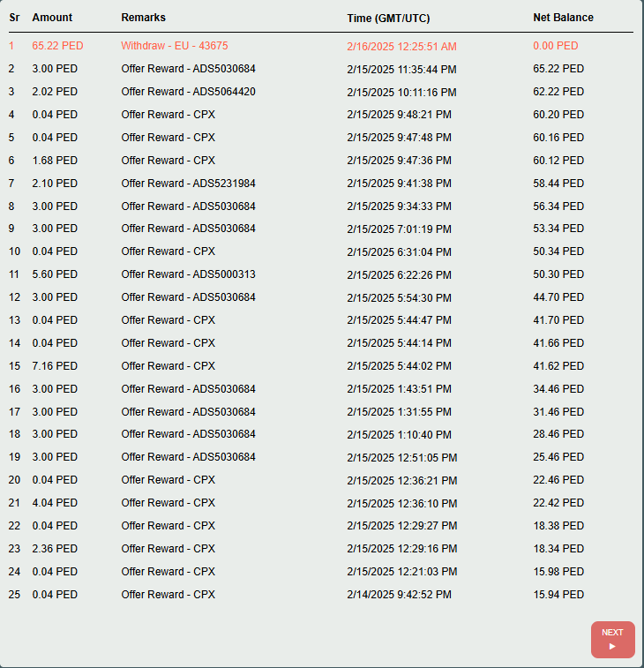Screen dimensions: 644x668
Task: Click the 60.20 PED net balance
Action: 558,115
